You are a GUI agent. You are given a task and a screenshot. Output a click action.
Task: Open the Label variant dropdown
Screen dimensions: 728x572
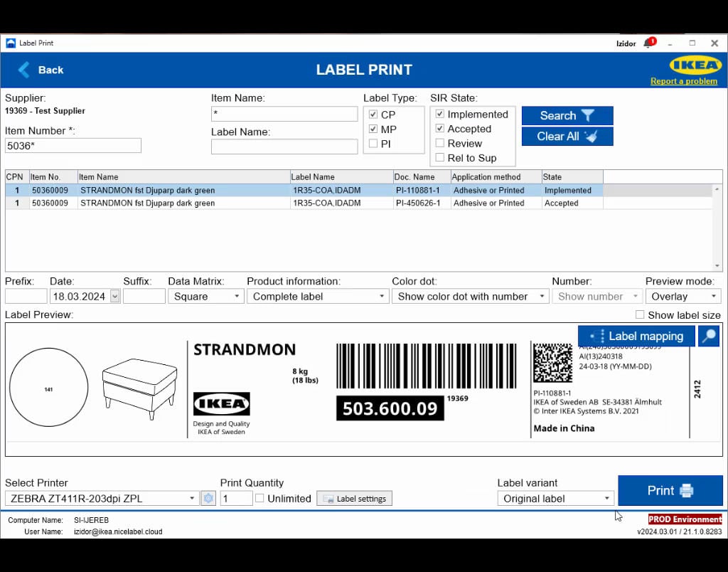click(x=556, y=499)
